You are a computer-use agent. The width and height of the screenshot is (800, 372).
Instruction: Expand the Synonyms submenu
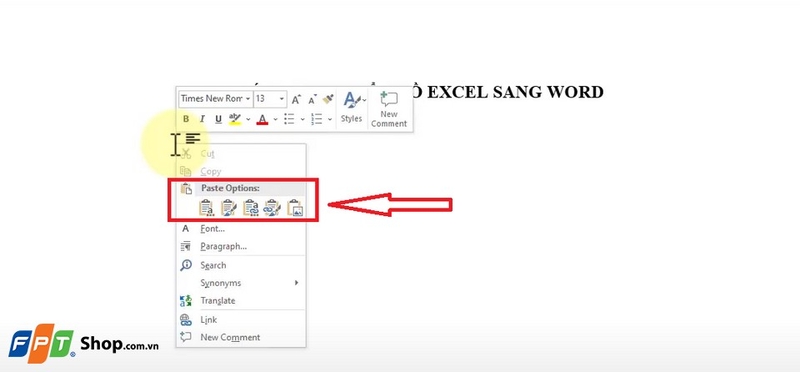[241, 283]
